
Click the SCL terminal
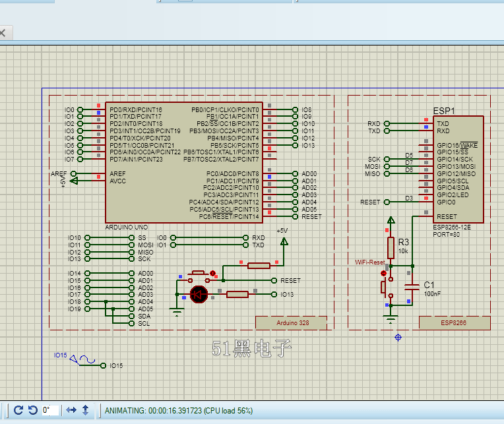[131, 324]
